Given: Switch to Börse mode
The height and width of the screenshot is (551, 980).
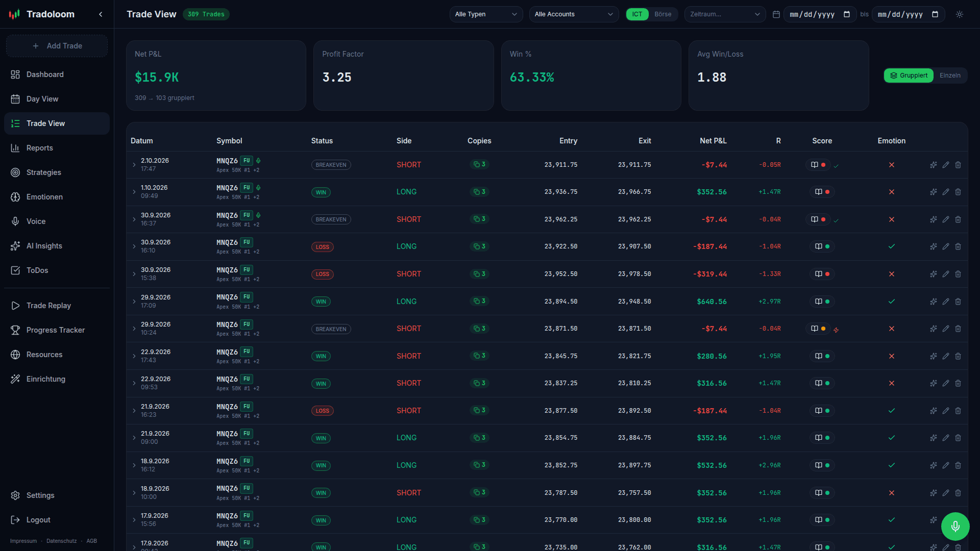Looking at the screenshot, I should [x=663, y=14].
